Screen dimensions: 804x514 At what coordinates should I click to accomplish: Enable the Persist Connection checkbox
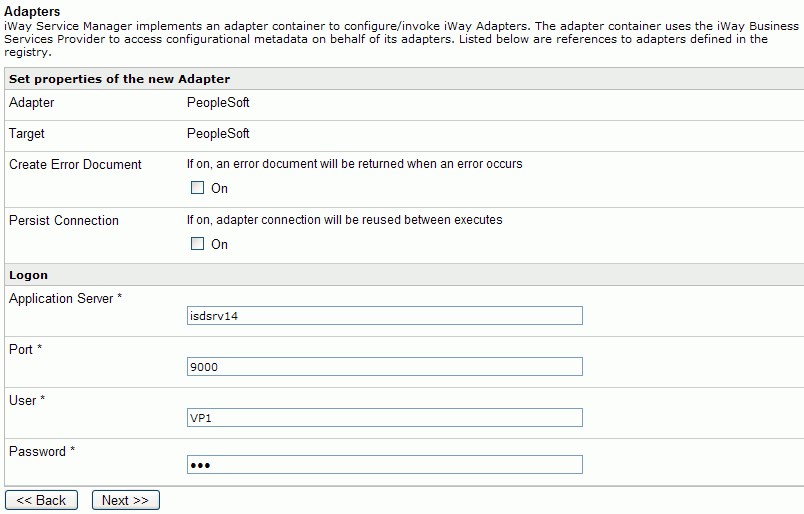pyautogui.click(x=197, y=244)
